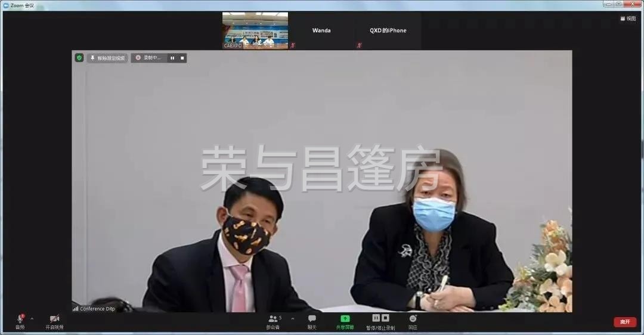Open reactions emoji menu
This screenshot has width=644, height=335.
click(413, 319)
